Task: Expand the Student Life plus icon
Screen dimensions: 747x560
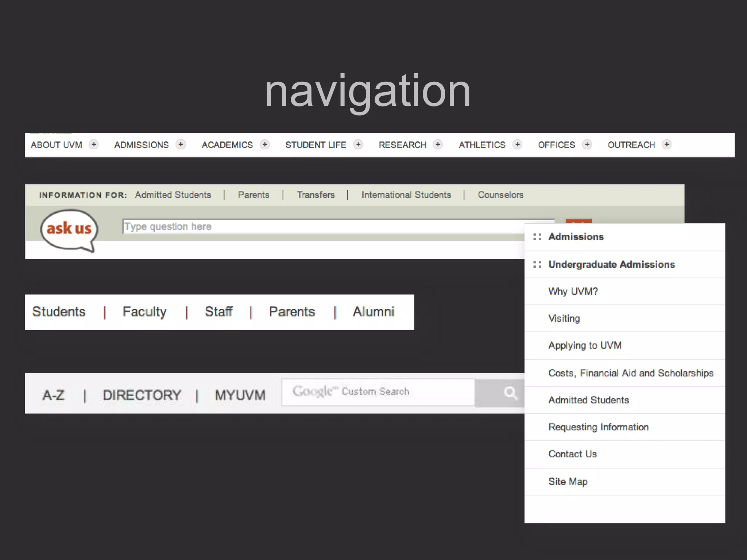Action: click(358, 145)
